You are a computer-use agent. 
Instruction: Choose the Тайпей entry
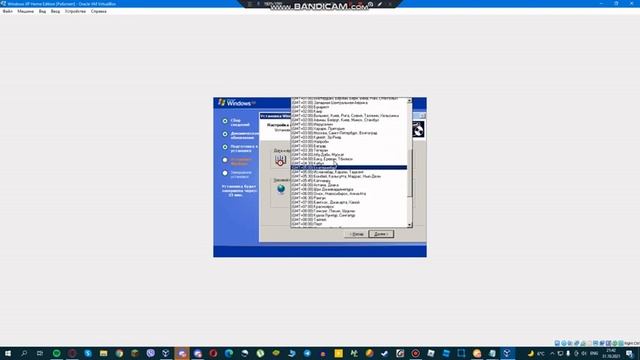click(349, 220)
